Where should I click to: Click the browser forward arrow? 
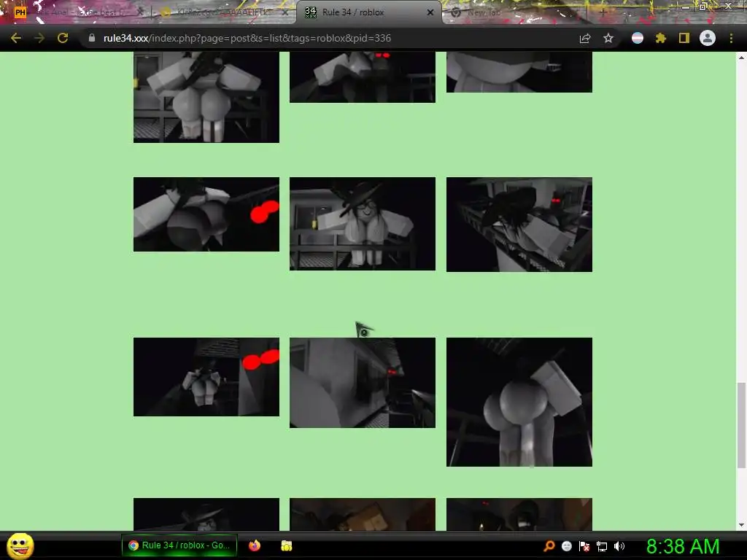tap(39, 38)
